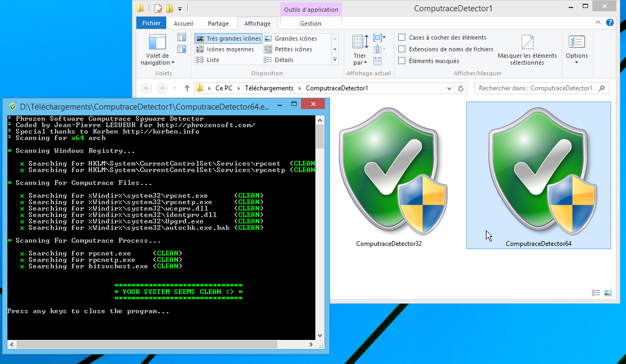Click the 'Scanning Windows Registry...' line
The height and width of the screenshot is (364, 626).
(x=75, y=151)
